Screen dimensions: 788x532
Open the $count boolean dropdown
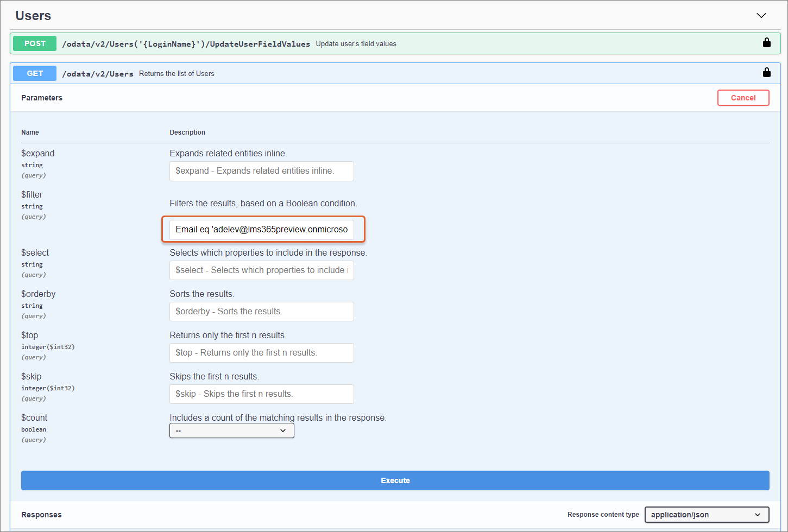click(x=231, y=430)
